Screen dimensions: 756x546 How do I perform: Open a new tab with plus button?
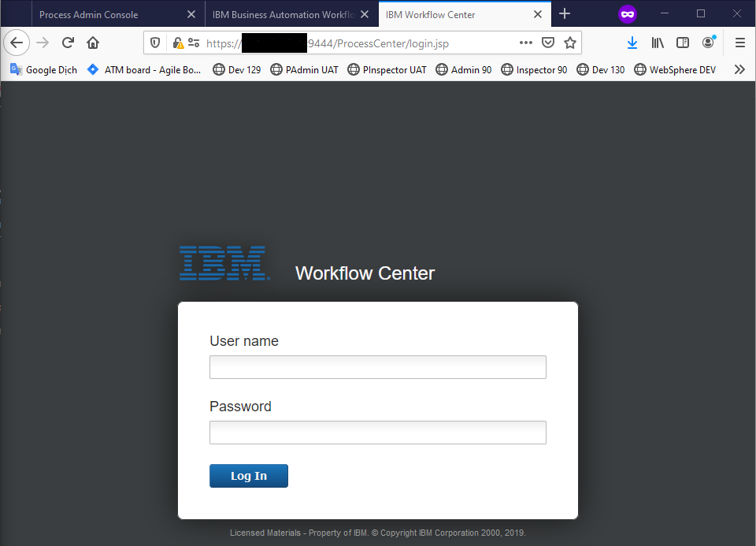[x=565, y=14]
